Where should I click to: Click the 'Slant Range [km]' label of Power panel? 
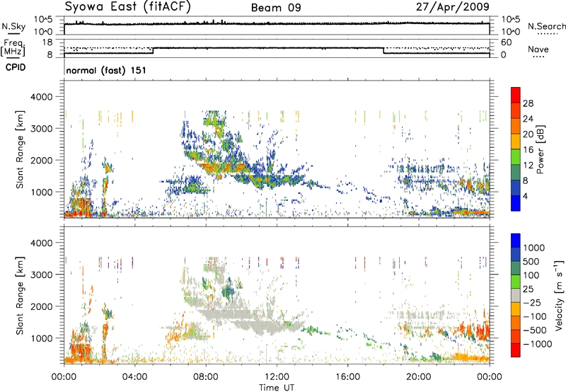(x=20, y=149)
